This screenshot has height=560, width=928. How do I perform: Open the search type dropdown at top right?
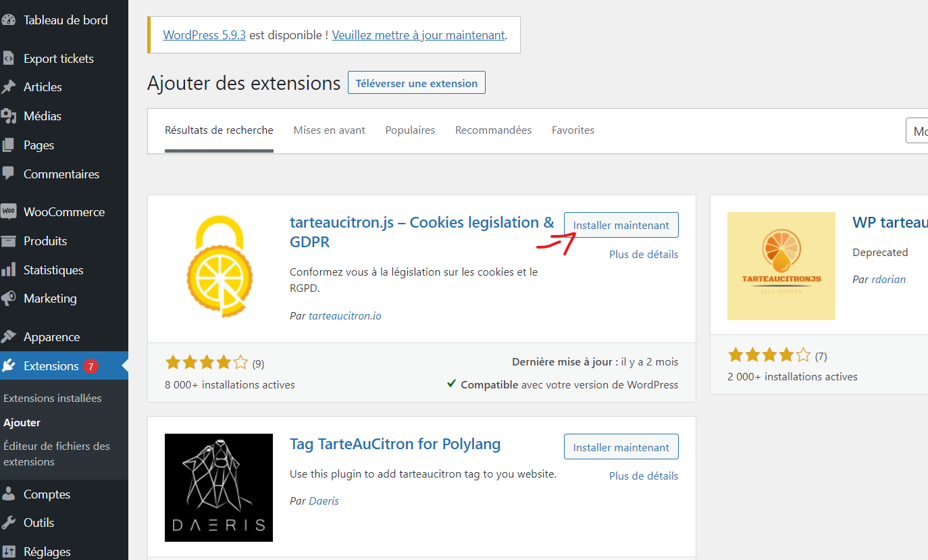coord(917,131)
